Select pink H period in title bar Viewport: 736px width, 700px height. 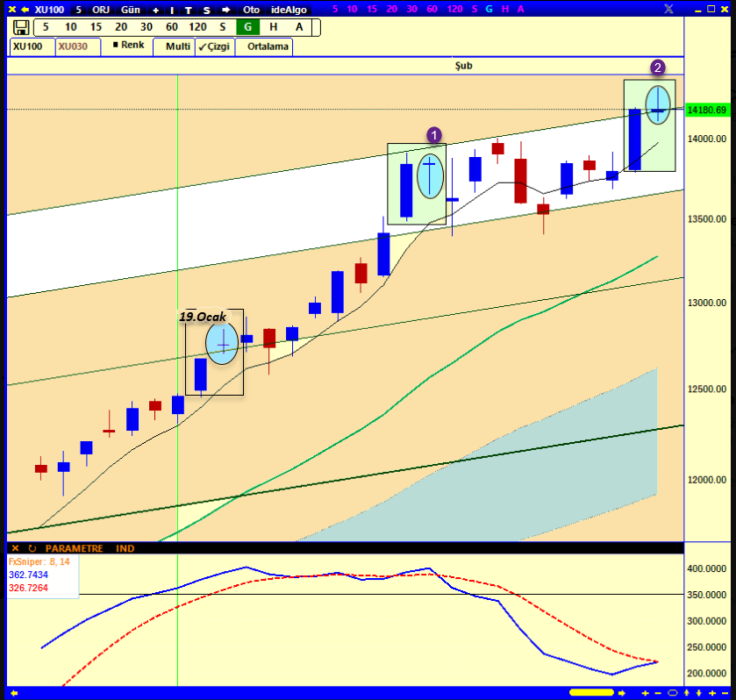(x=505, y=9)
